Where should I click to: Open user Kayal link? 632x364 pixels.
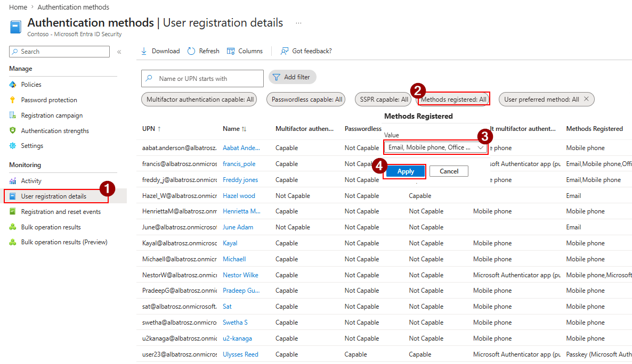pos(230,243)
